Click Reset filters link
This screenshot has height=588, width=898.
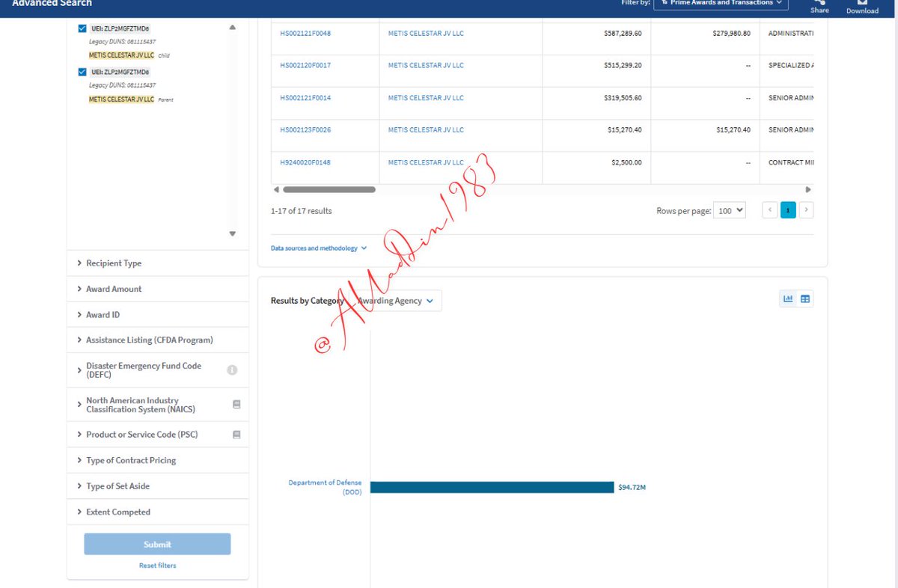[157, 566]
